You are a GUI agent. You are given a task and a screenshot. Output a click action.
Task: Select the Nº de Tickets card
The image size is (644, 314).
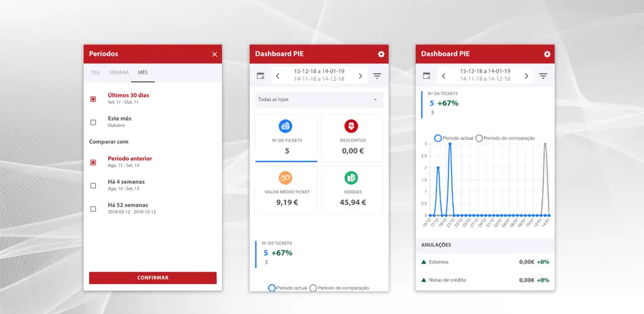coord(286,138)
